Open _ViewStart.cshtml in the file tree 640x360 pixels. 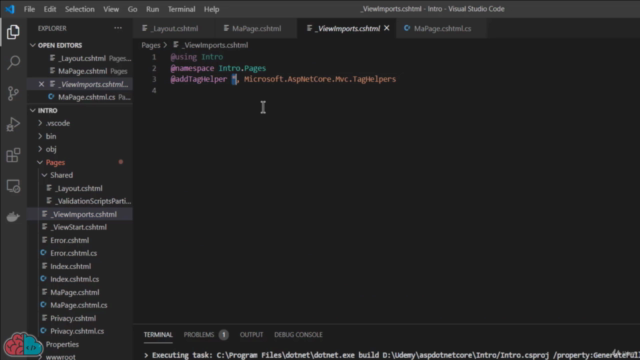[80, 227]
